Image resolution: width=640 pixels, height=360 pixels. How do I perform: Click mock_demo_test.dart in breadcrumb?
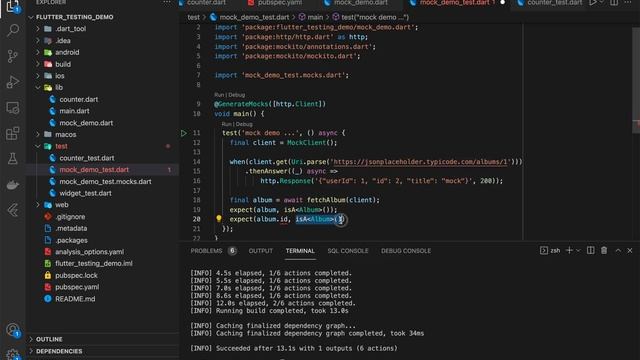tap(254, 17)
